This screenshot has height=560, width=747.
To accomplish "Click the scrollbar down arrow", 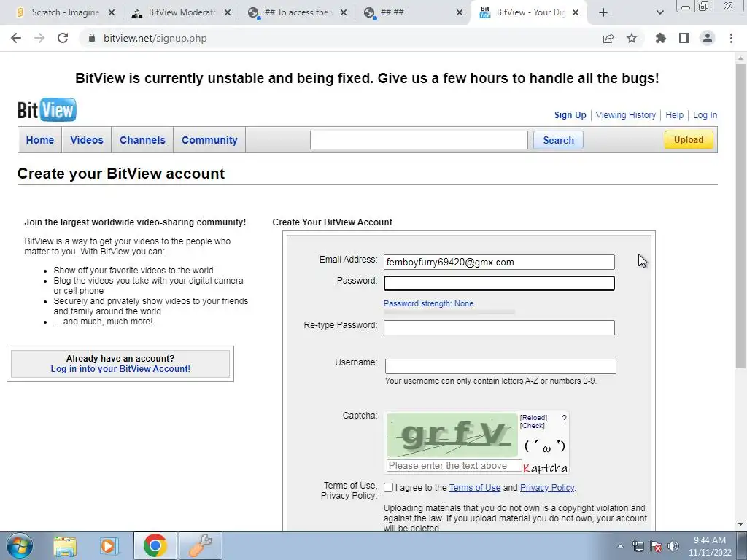I will [740, 524].
